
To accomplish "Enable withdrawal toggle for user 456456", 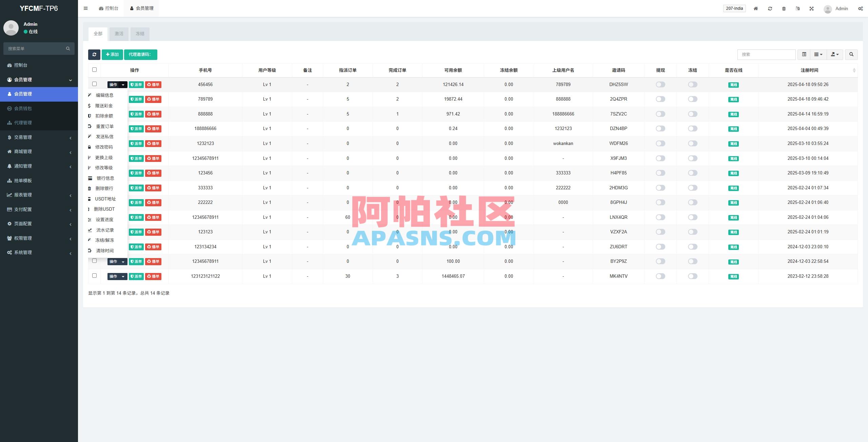I will point(660,85).
